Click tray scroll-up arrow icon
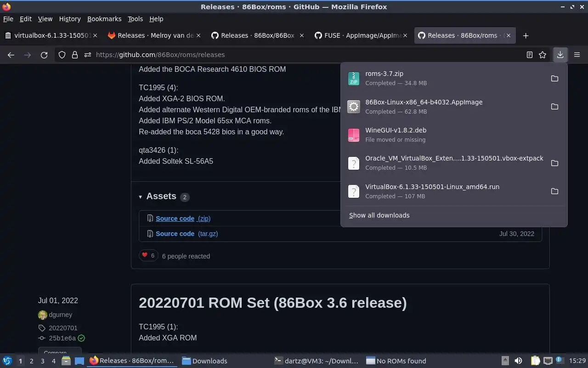Image resolution: width=588 pixels, height=368 pixels. coord(505,361)
